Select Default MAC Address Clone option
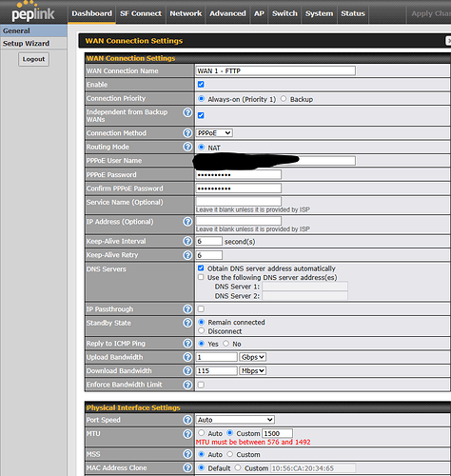Screen dimensions: 451x476 [201, 467]
